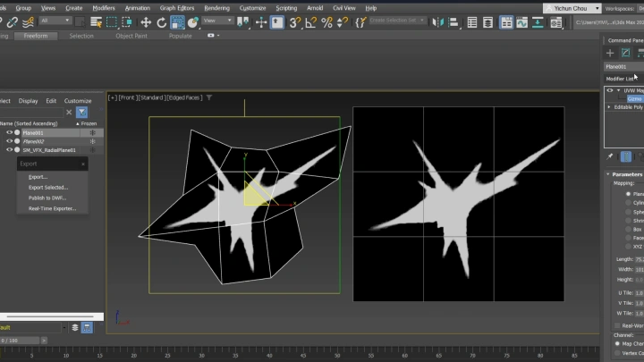Viewport: 644px width, 362px height.
Task: Select the Scale tool
Action: coord(177,22)
